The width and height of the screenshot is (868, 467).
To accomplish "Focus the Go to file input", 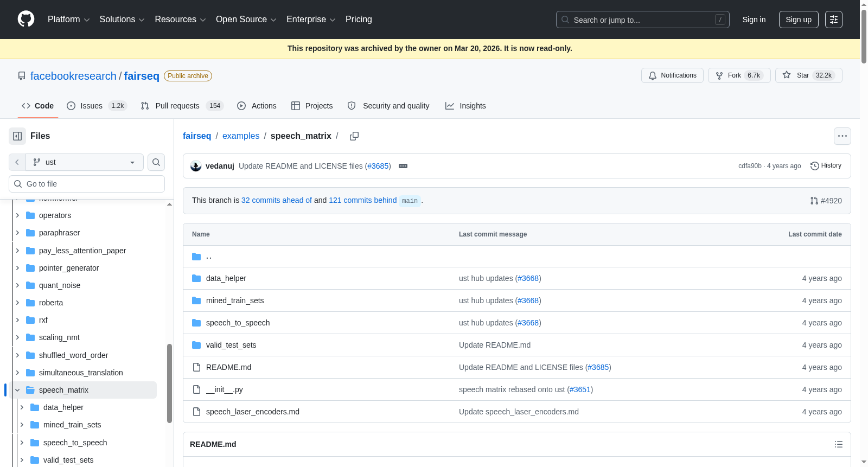I will coord(87,184).
